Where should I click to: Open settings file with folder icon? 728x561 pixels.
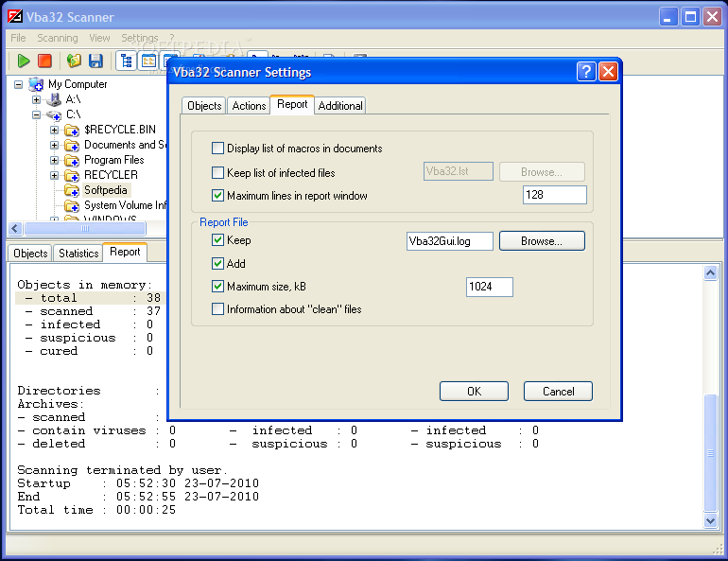tap(74, 61)
